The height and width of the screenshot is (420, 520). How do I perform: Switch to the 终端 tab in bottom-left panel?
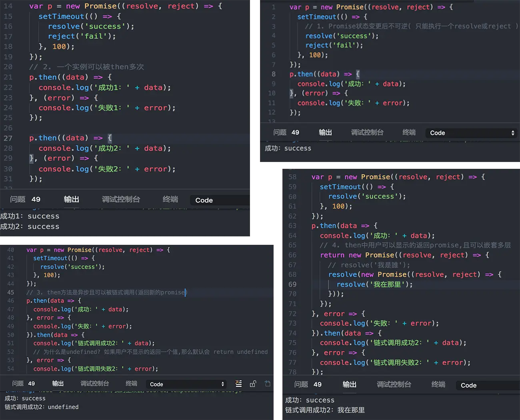coord(131,384)
